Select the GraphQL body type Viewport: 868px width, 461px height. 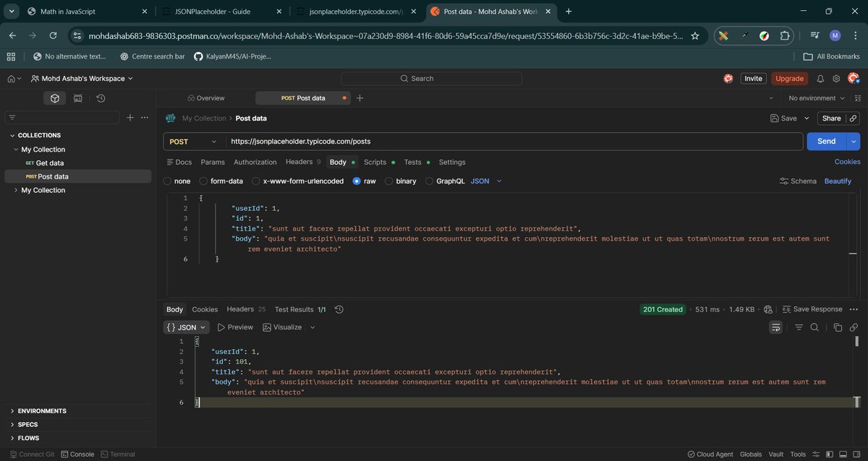point(430,181)
